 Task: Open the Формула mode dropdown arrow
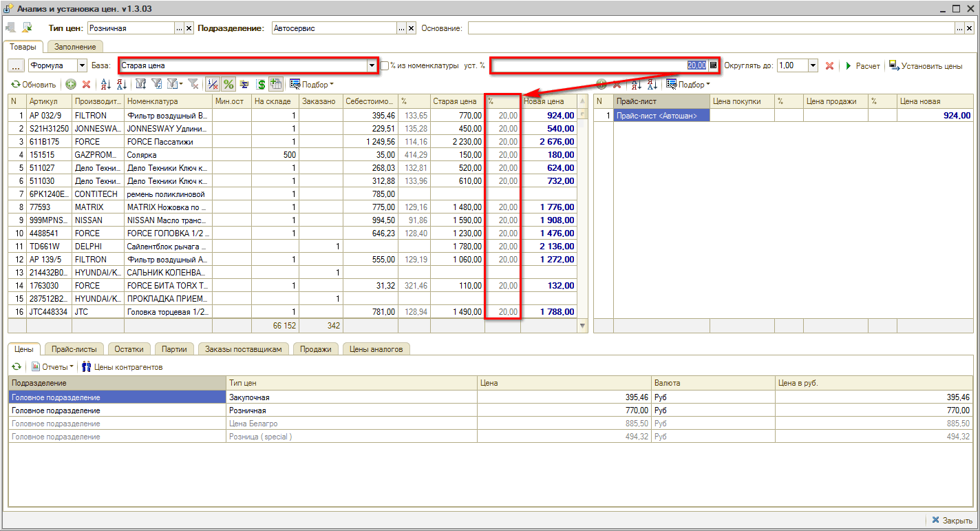coord(81,65)
